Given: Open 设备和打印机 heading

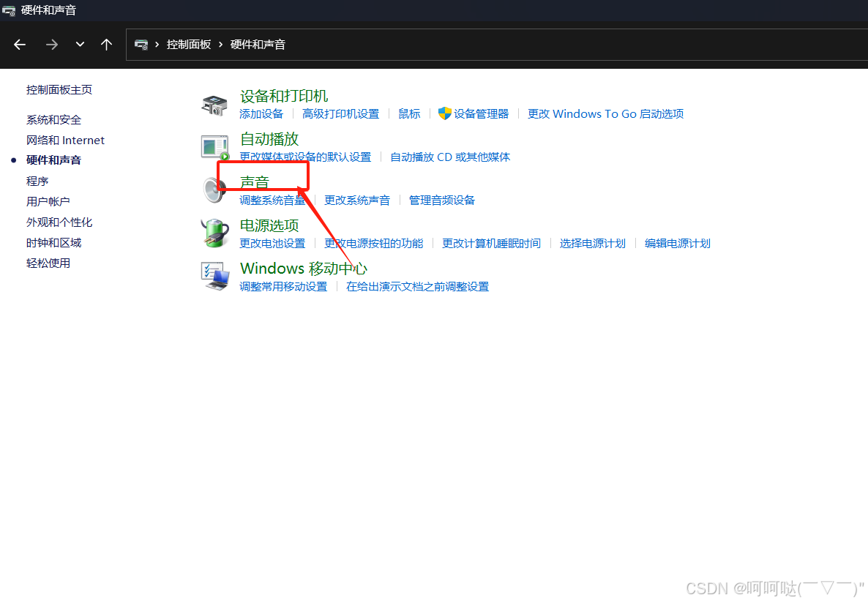Looking at the screenshot, I should pyautogui.click(x=284, y=97).
